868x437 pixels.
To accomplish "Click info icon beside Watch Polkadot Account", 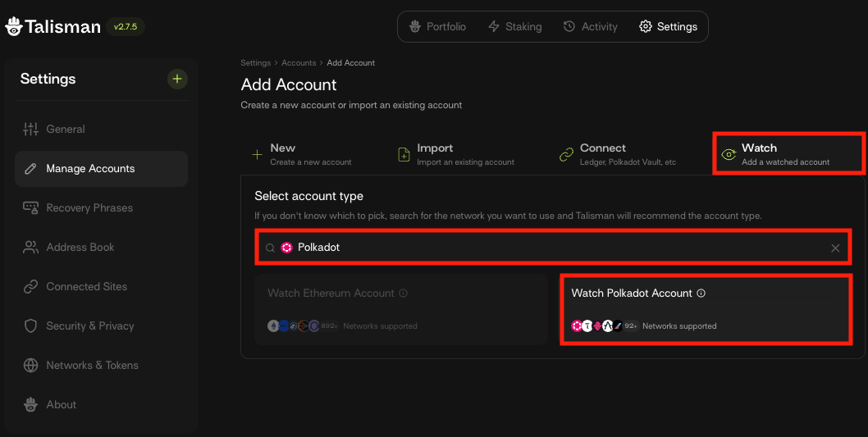I will (x=701, y=294).
